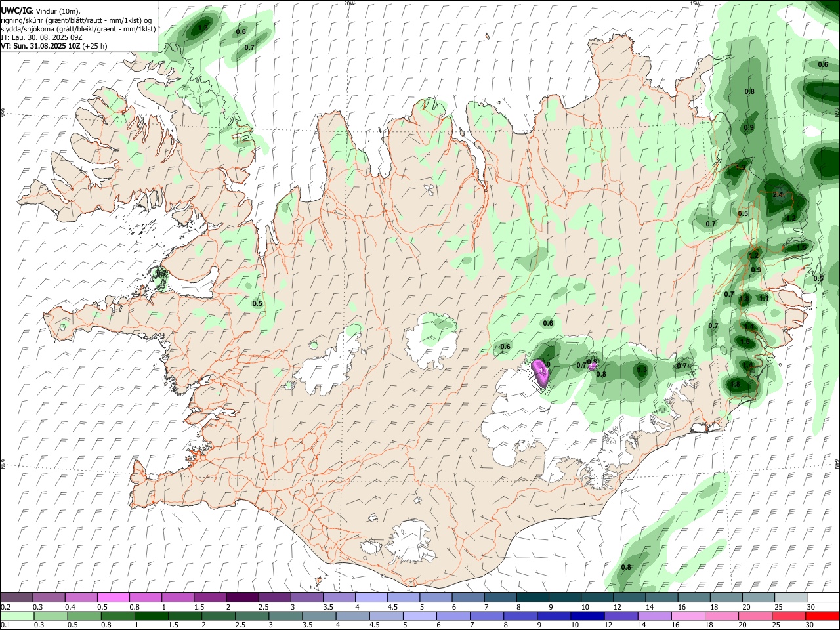Click the 'slydda/snjókoma' legend description line
This screenshot has width=840, height=630.
coord(79,29)
